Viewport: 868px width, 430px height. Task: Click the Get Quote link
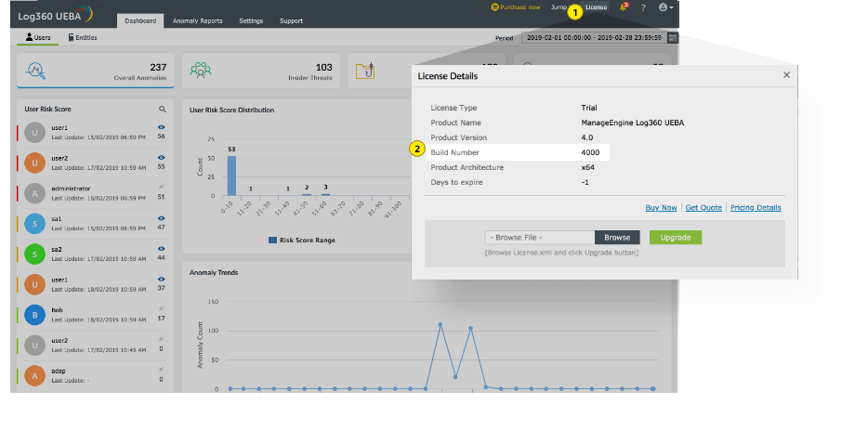pyautogui.click(x=704, y=207)
